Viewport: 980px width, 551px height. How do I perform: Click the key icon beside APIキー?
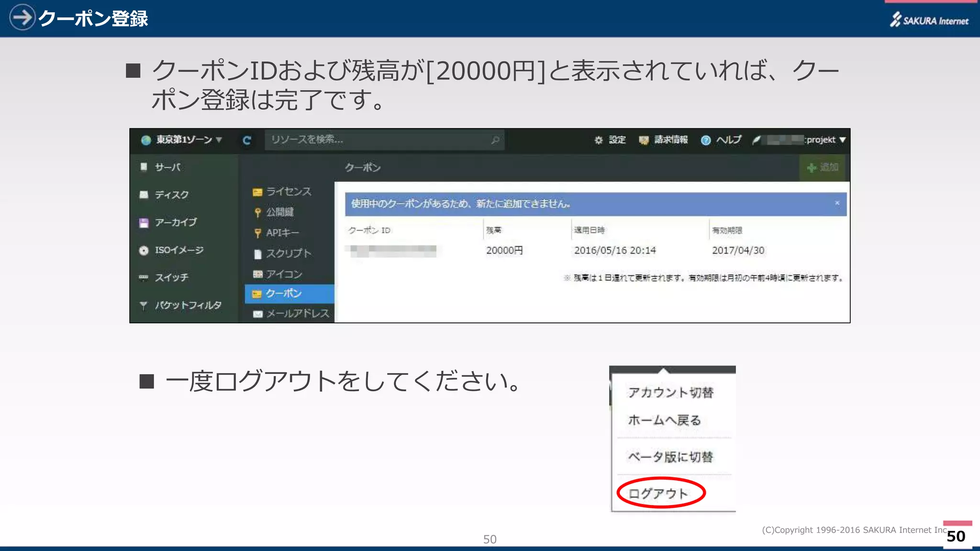click(x=258, y=233)
